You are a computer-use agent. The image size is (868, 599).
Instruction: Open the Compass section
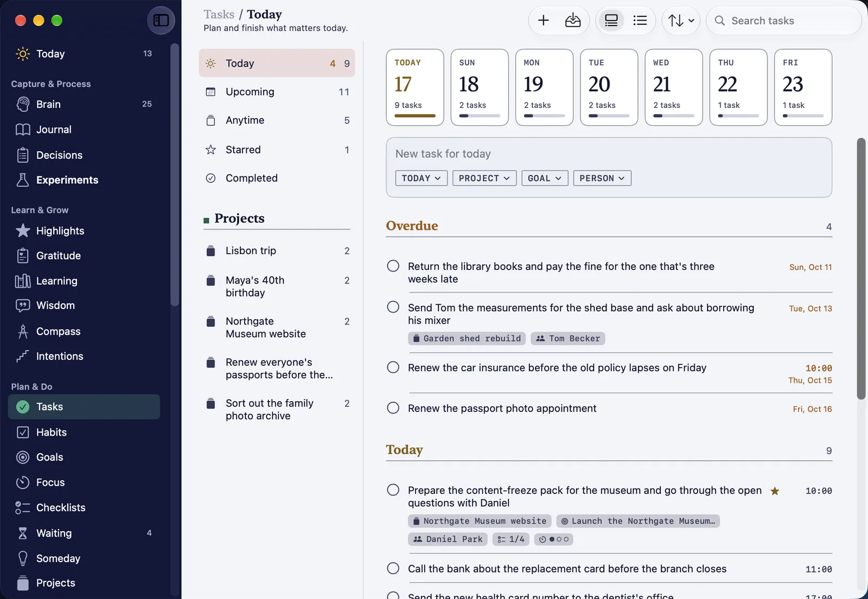(x=84, y=331)
